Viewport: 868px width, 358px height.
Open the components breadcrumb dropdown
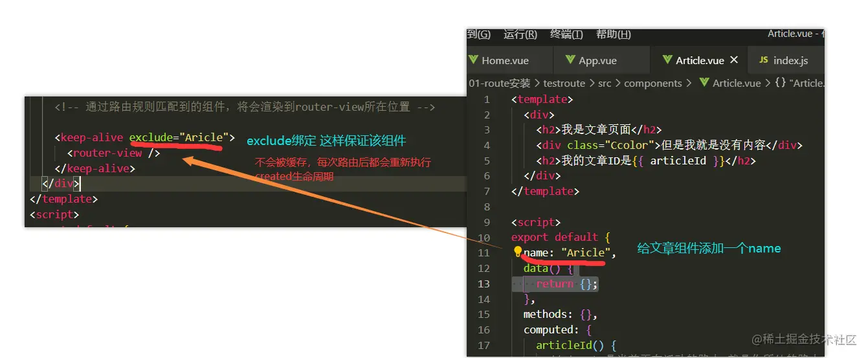click(652, 83)
